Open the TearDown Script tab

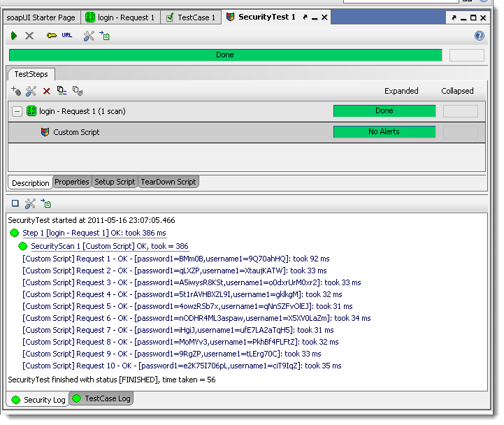pyautogui.click(x=168, y=182)
